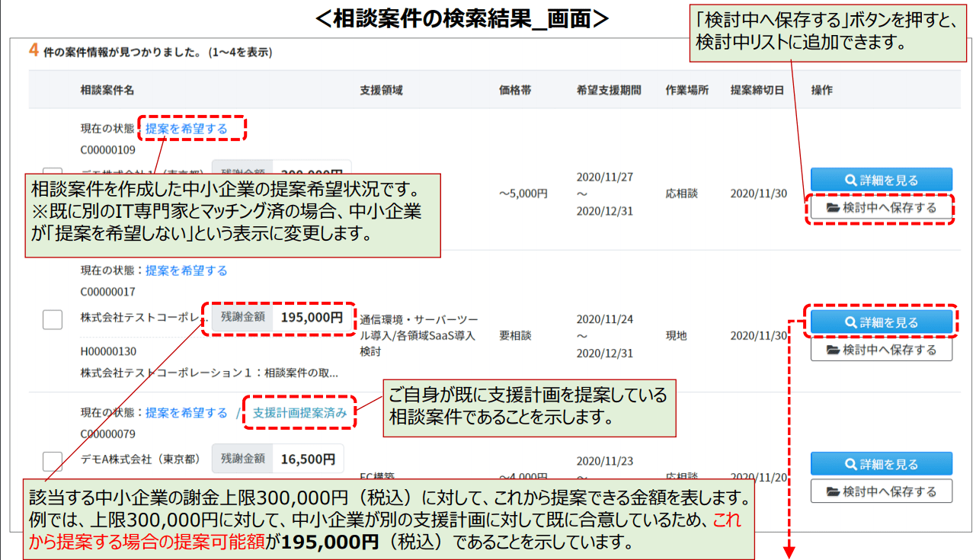The image size is (976, 560).
Task: Click the 現地 work location cell
Action: coord(676,335)
